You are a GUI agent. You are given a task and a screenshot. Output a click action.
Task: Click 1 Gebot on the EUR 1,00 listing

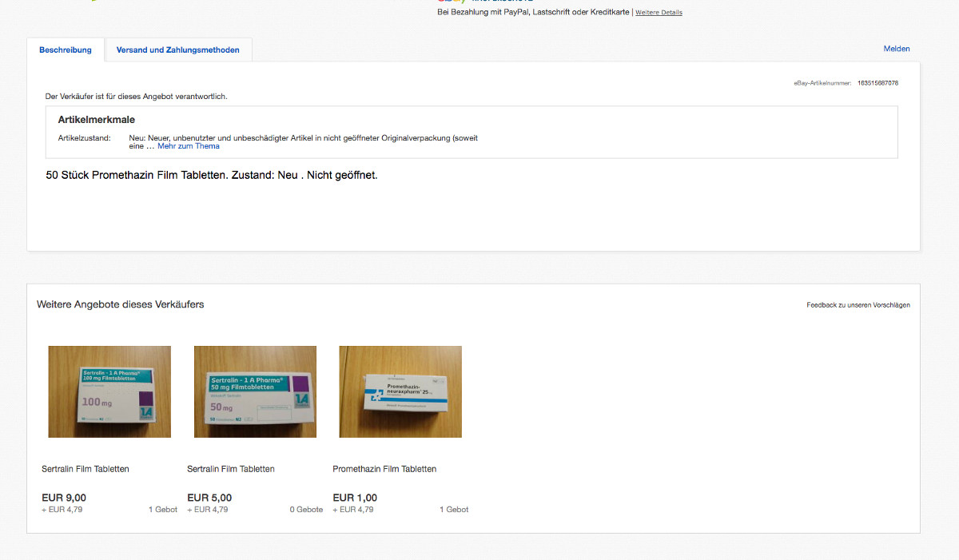(454, 510)
